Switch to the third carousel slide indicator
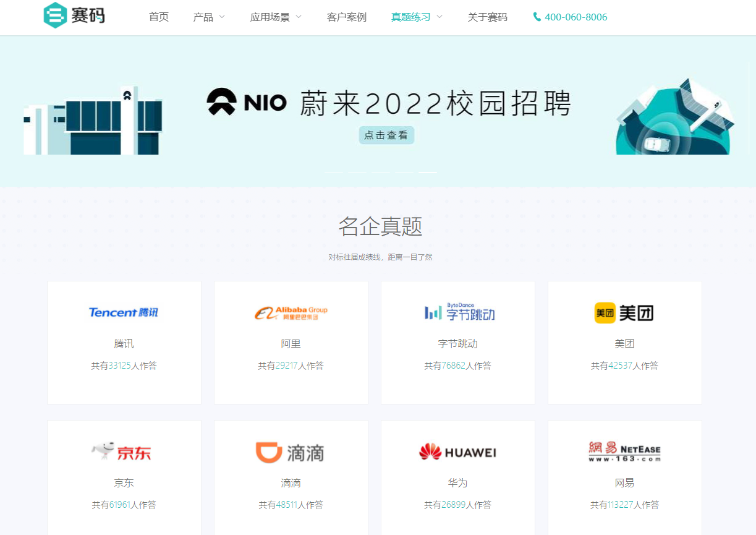756x535 pixels. coord(380,172)
